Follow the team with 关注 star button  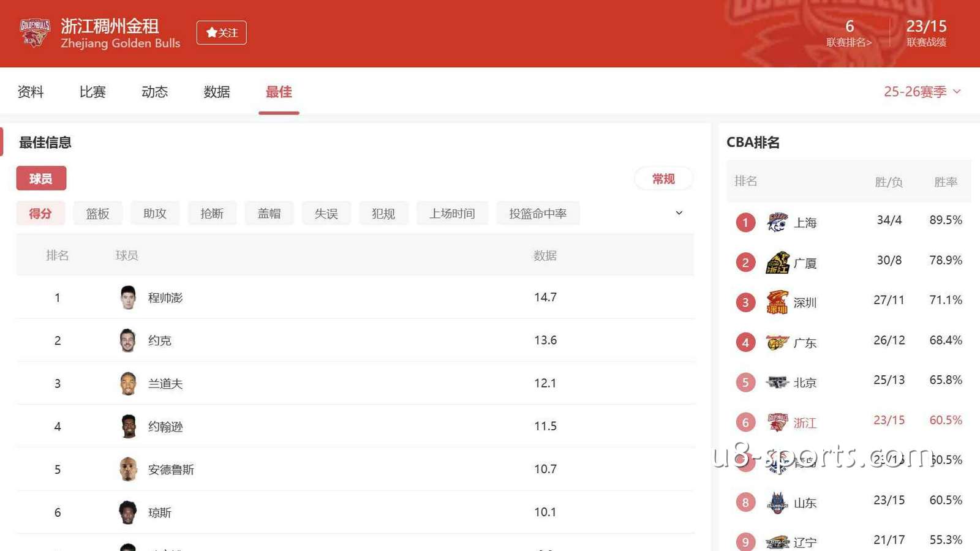(x=221, y=32)
